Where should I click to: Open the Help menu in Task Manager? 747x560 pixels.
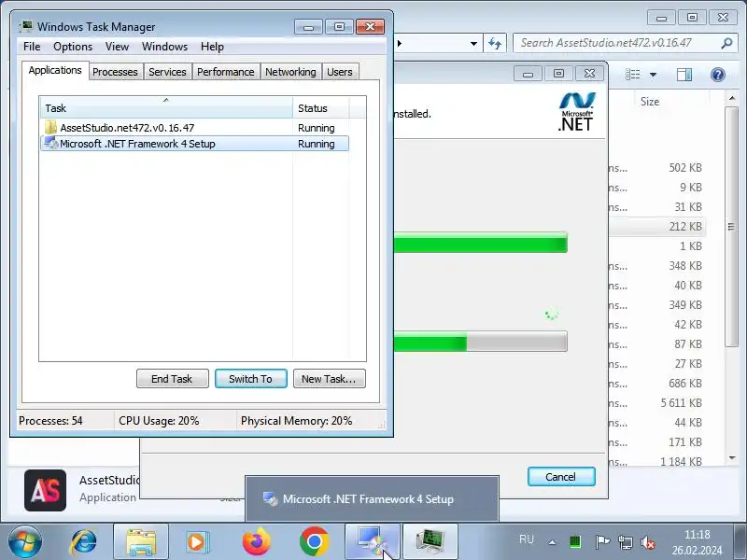[x=212, y=47]
